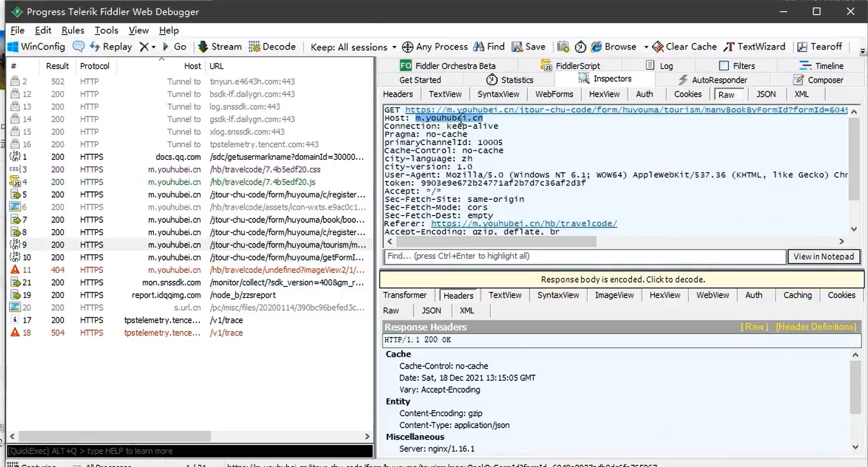Image resolution: width=868 pixels, height=467 pixels.
Task: Select the response WebView tab
Action: [x=713, y=295]
